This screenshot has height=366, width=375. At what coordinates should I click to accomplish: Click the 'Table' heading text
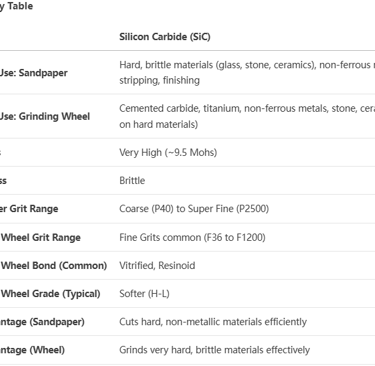coord(20,6)
